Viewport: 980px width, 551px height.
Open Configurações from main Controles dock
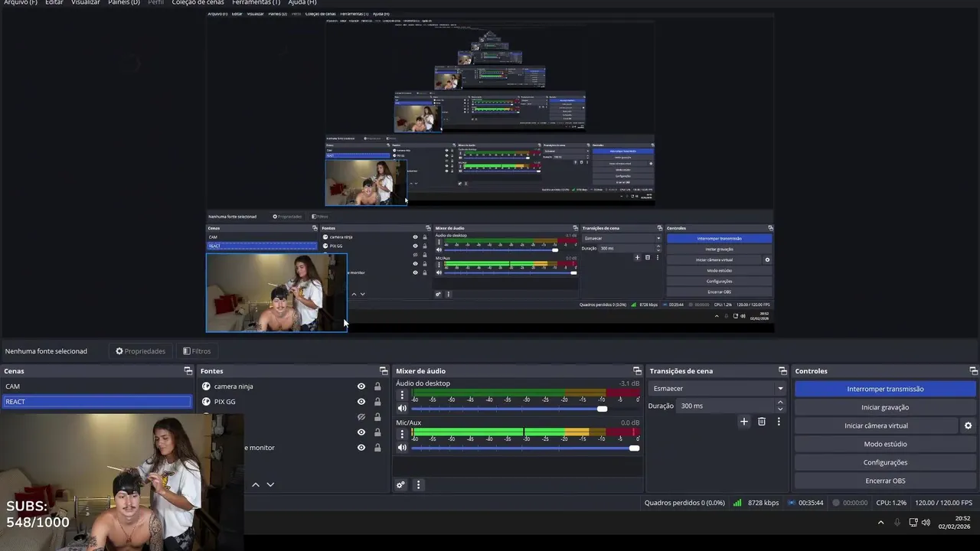(885, 462)
